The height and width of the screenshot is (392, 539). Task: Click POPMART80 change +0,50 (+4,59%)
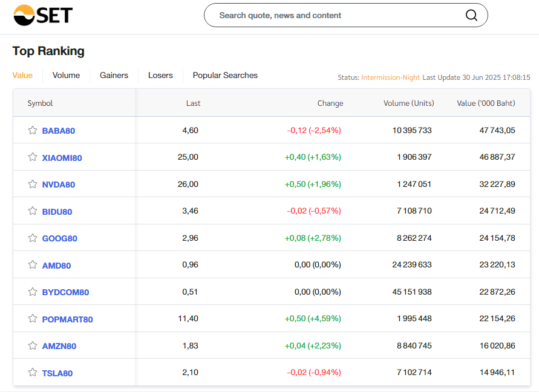click(x=313, y=318)
